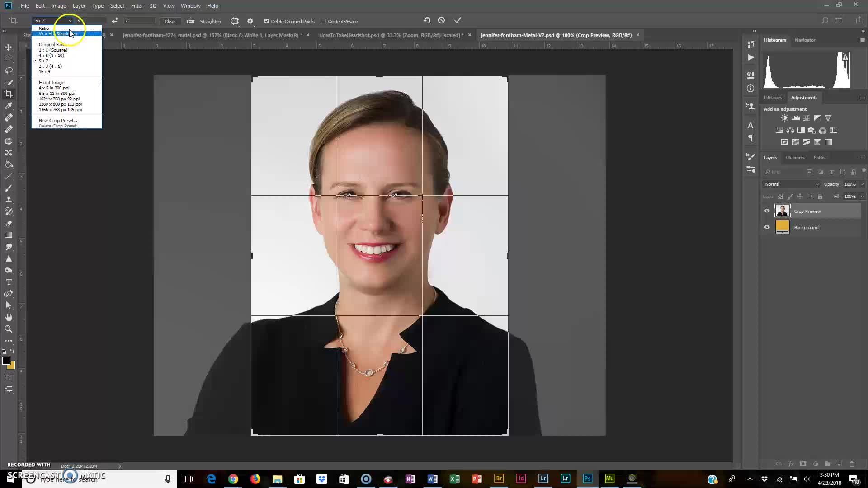Hide the Crop Preview layer

pos(767,211)
